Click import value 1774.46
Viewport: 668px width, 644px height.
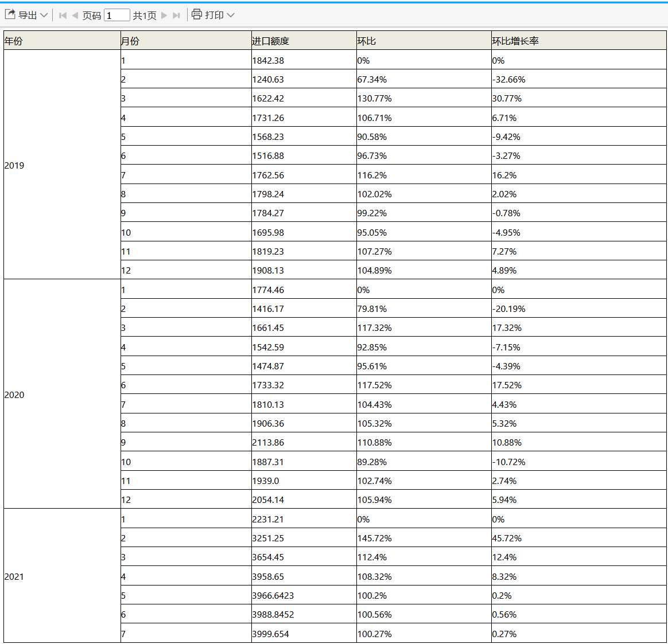click(x=304, y=290)
